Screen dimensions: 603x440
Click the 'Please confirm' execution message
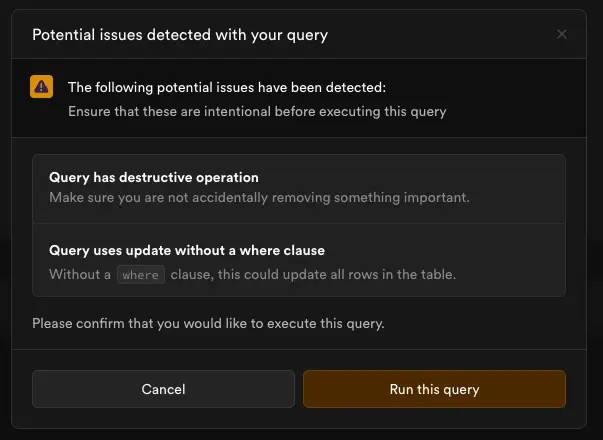point(208,323)
